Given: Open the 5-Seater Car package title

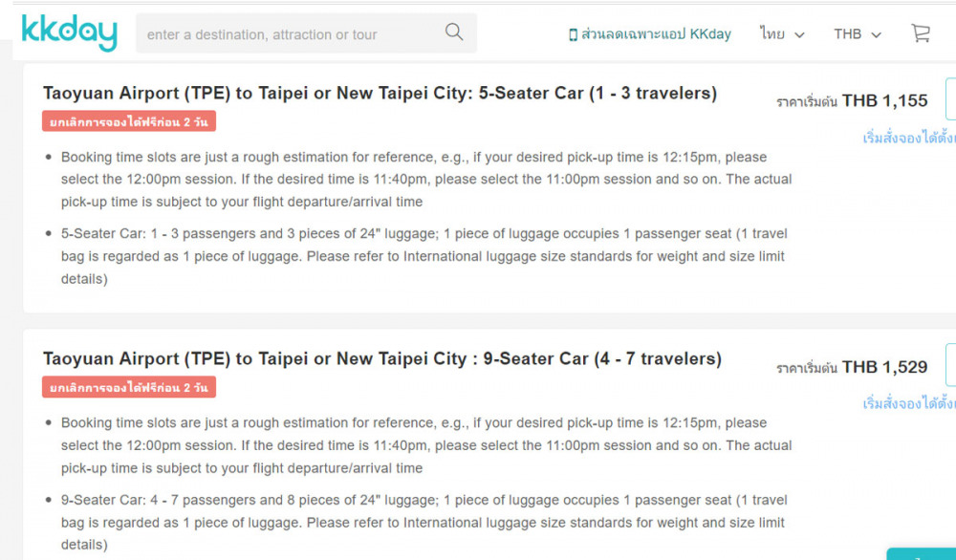Looking at the screenshot, I should [380, 94].
